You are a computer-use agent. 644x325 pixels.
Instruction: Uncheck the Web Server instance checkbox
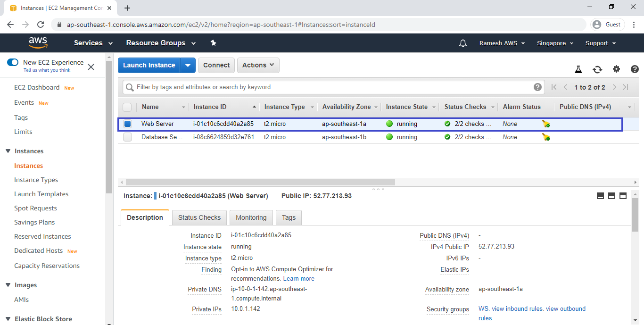click(x=127, y=124)
